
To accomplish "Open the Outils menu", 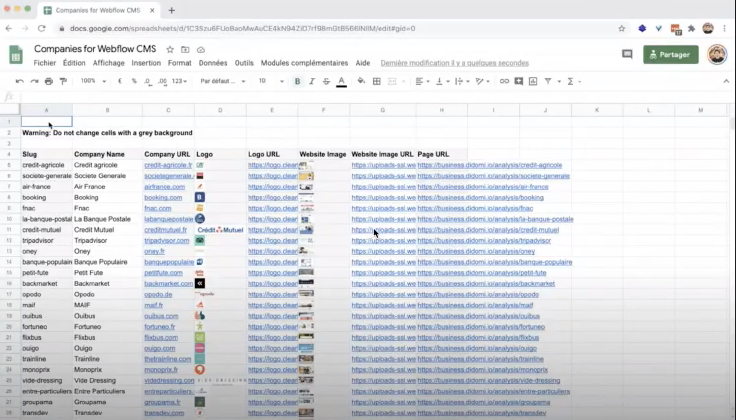I will point(244,63).
